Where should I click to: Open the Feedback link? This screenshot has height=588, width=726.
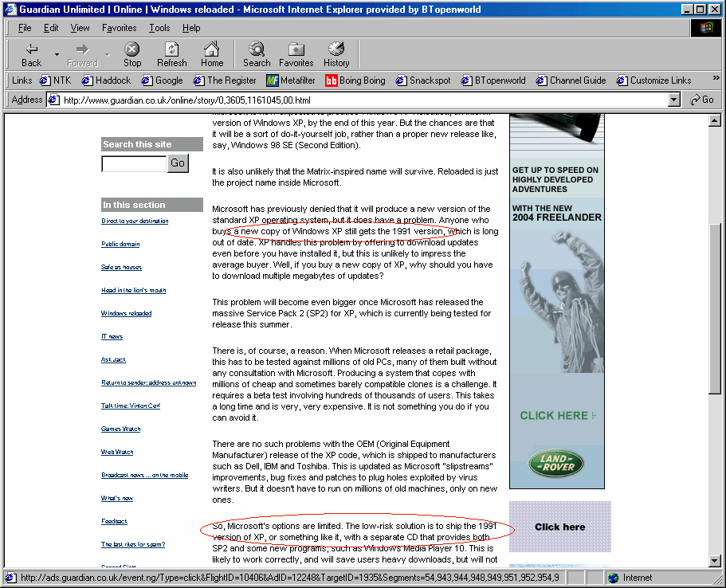[x=115, y=521]
